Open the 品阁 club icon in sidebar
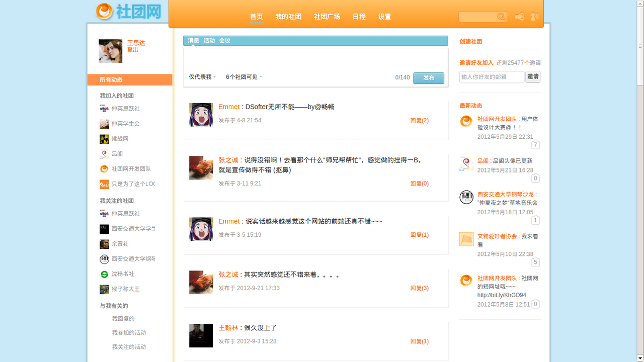This screenshot has height=362, width=644. pyautogui.click(x=104, y=154)
